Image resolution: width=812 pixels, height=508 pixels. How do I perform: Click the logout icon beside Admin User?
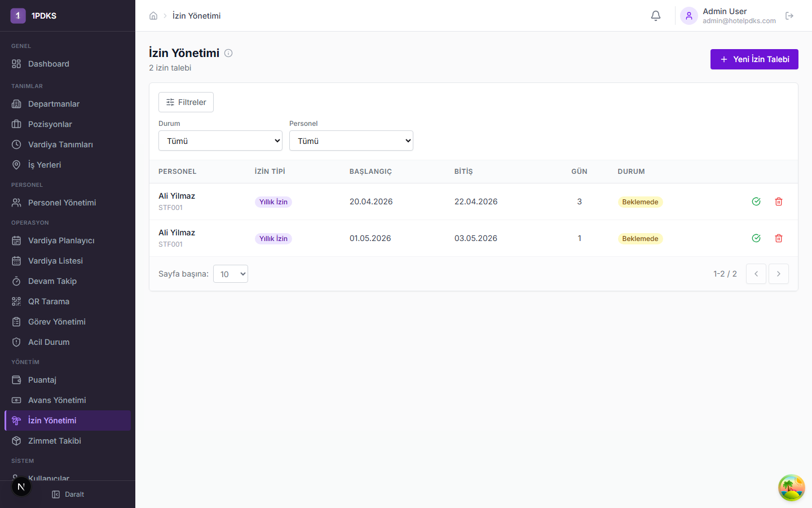pyautogui.click(x=789, y=16)
